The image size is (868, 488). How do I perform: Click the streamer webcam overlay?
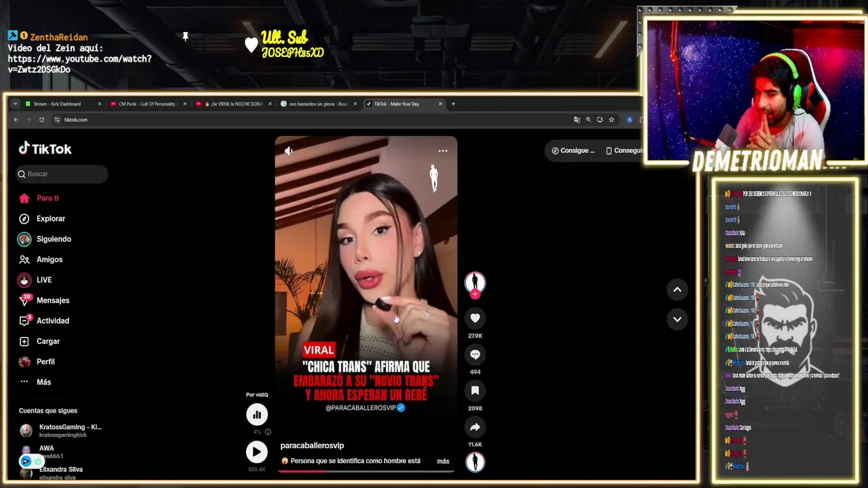point(755,89)
